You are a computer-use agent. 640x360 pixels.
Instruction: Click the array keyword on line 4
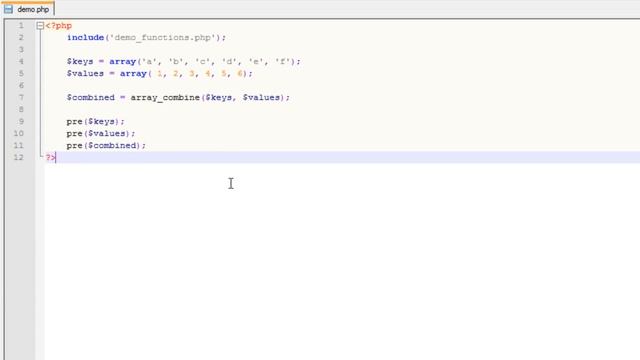click(x=122, y=62)
